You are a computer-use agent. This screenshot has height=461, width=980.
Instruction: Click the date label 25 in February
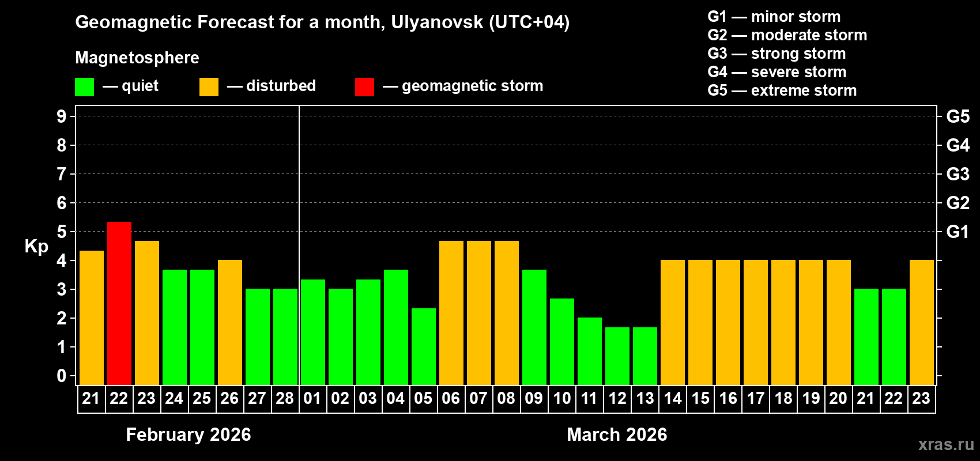point(202,398)
